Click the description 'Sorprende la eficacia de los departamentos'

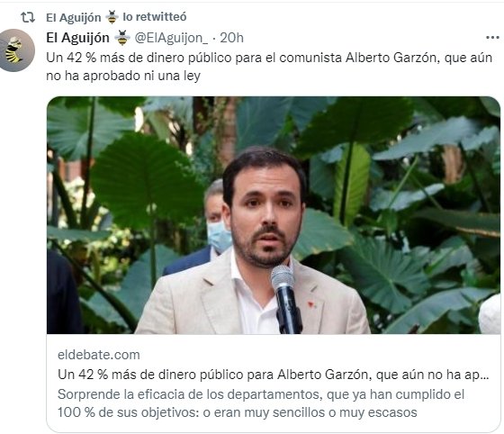click(x=261, y=394)
